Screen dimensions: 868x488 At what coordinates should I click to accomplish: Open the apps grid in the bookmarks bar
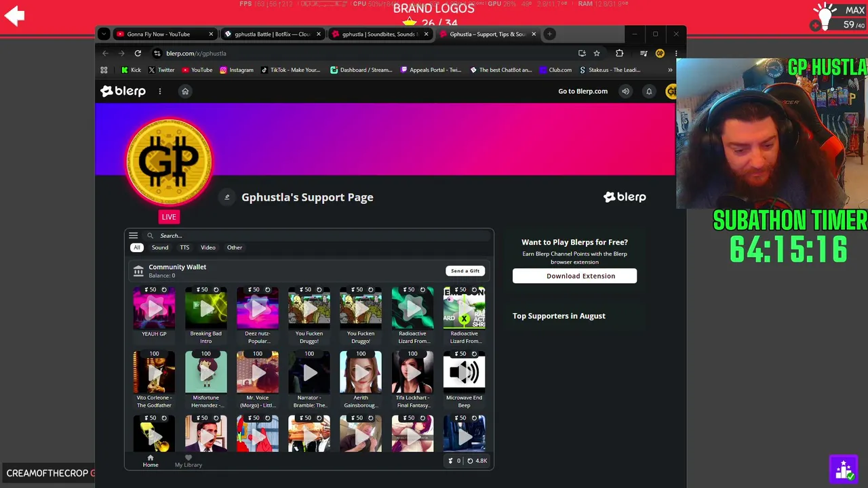104,70
